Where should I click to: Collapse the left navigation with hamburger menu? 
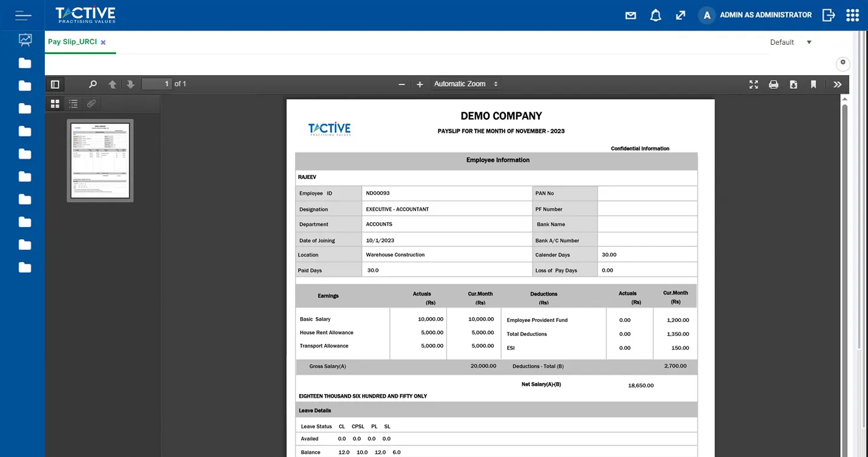(x=22, y=15)
